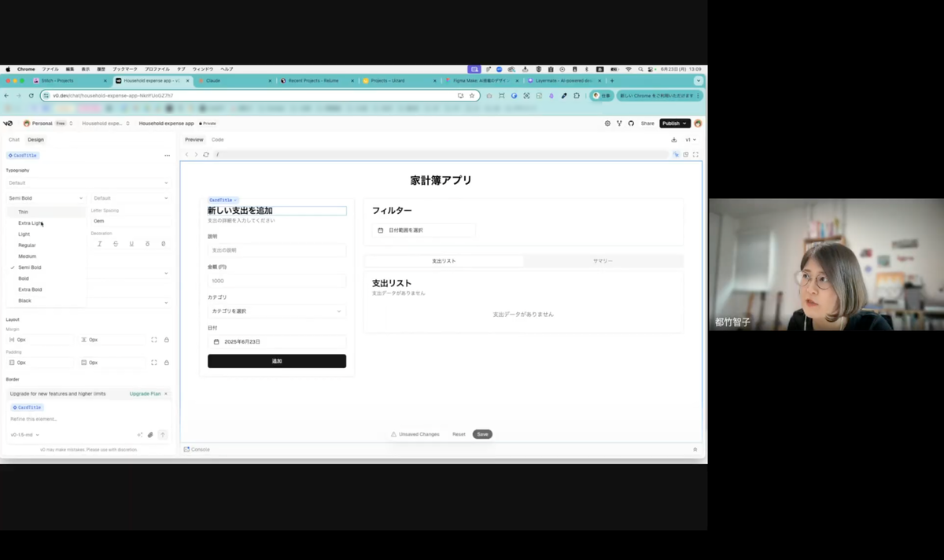Click the date range filter button

tap(423, 230)
